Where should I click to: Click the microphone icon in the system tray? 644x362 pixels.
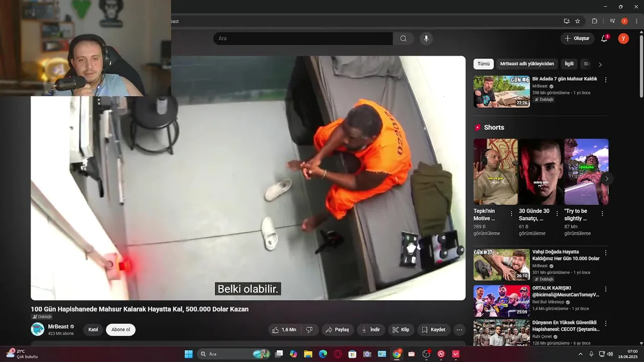click(x=591, y=354)
